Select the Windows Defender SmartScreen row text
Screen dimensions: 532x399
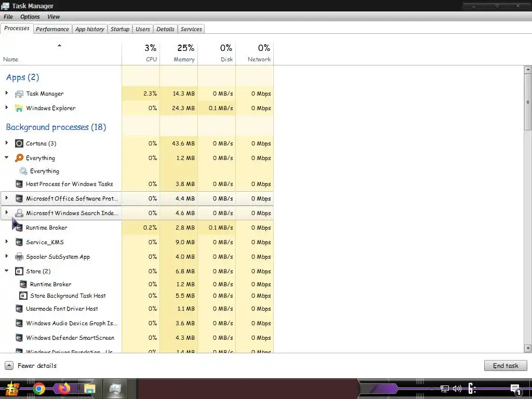tap(70, 338)
